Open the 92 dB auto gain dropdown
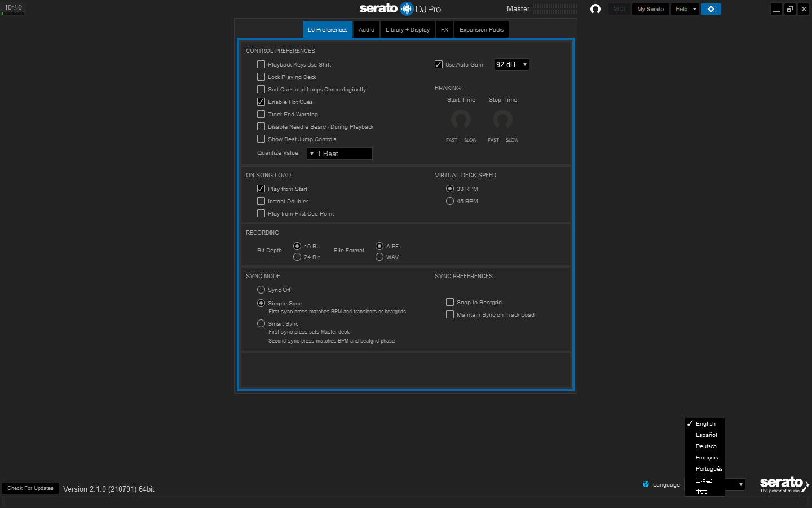The width and height of the screenshot is (812, 508). pos(512,64)
